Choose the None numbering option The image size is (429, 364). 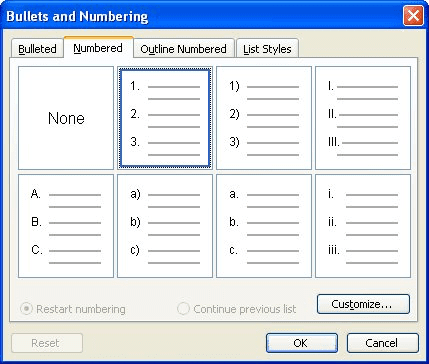click(66, 118)
